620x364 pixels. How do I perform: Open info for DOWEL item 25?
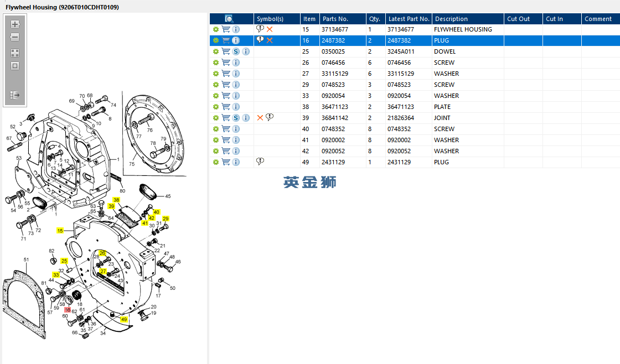click(246, 51)
